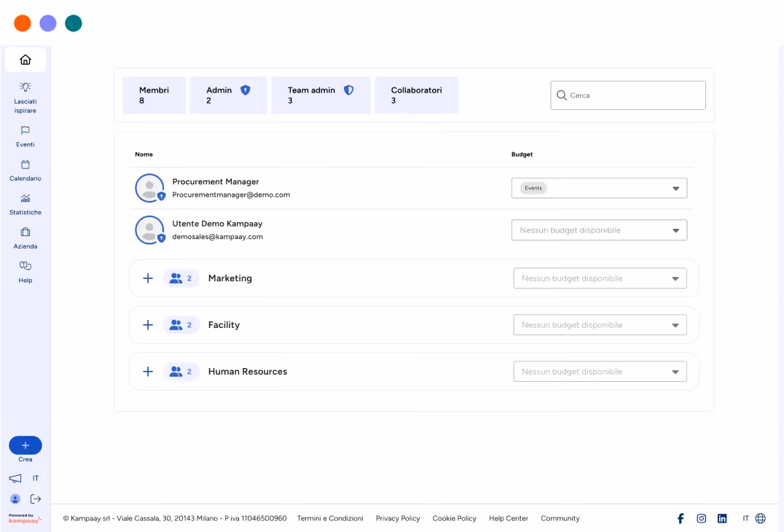Click the Nome column header
784x532 pixels.
pyautogui.click(x=144, y=154)
